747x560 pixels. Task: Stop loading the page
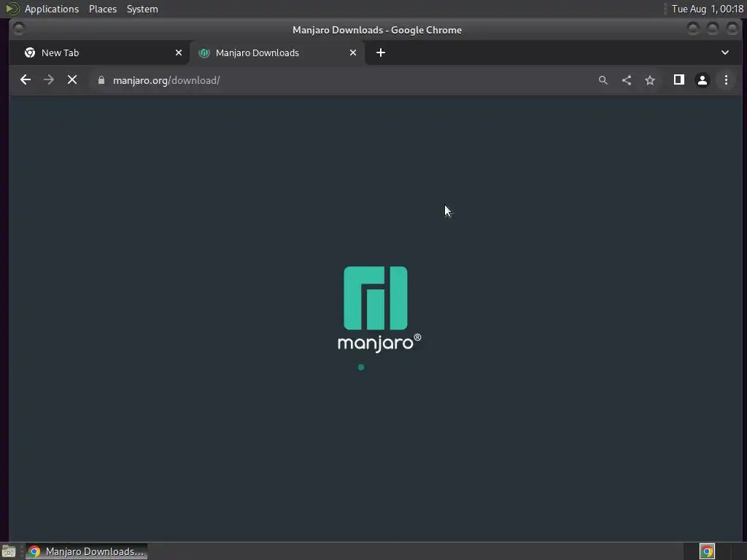(x=72, y=80)
